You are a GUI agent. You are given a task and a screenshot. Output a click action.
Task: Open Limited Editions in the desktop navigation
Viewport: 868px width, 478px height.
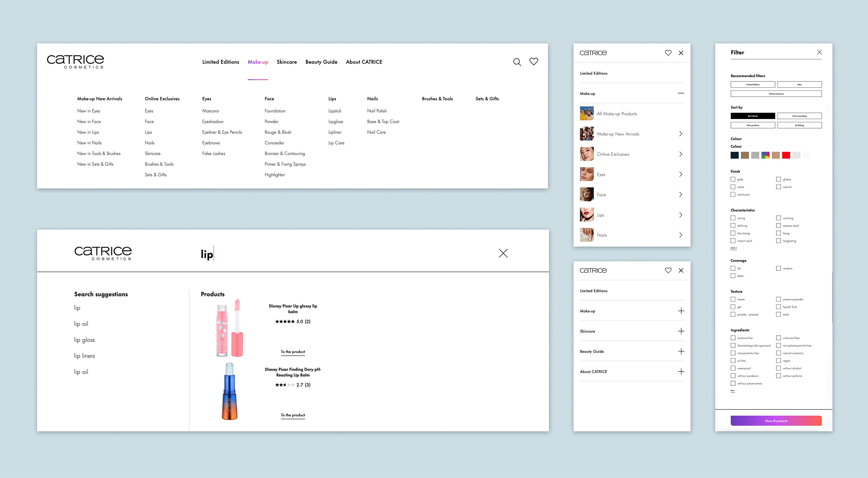221,62
